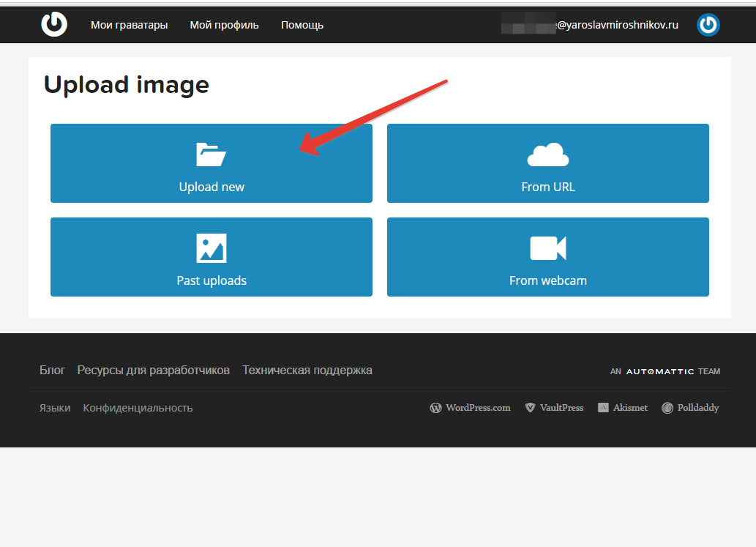Select the From URL label text
Image resolution: width=756 pixels, height=547 pixels.
click(x=547, y=187)
